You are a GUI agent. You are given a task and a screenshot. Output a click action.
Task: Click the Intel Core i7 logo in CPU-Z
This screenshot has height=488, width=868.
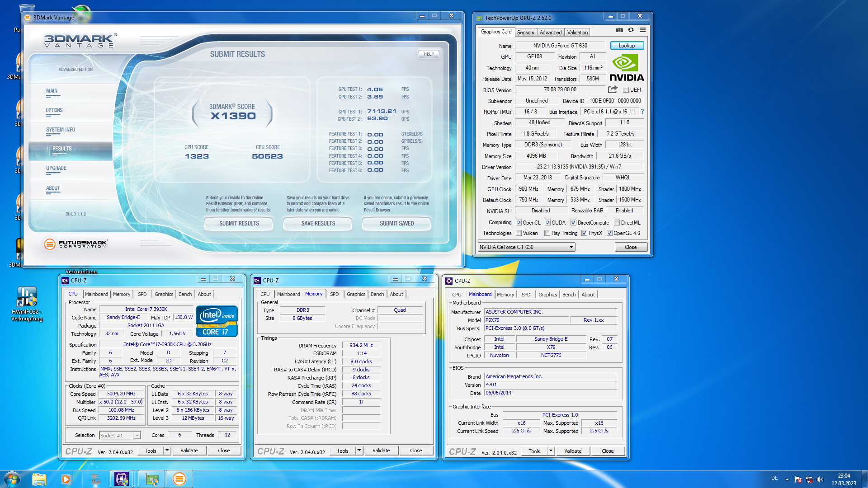pyautogui.click(x=217, y=321)
